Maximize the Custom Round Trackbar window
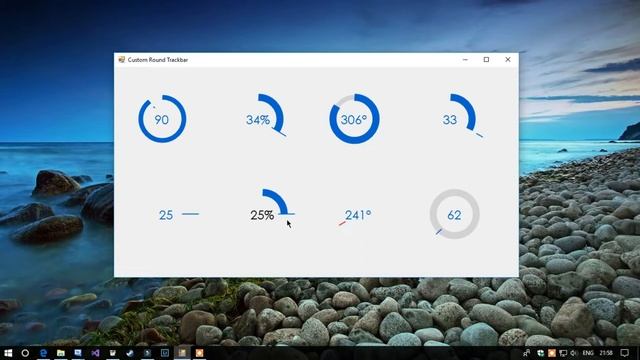Screen dimensions: 640x360 (x=486, y=60)
